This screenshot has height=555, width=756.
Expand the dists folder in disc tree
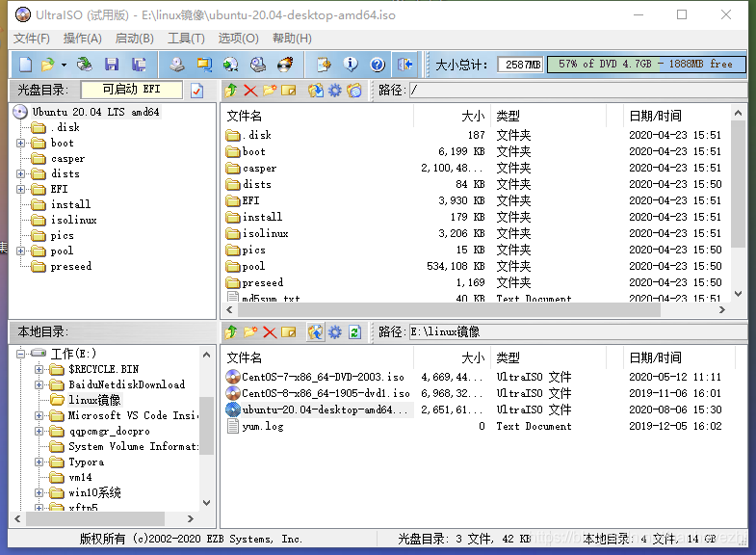[21, 173]
